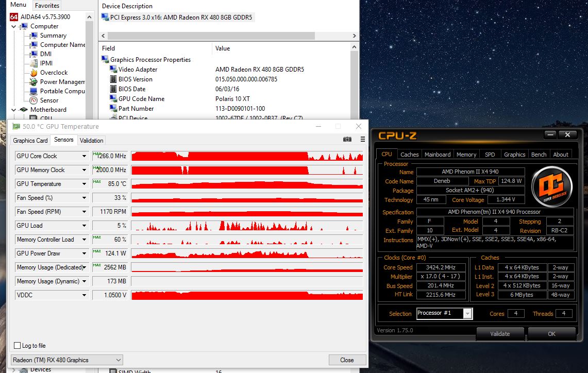The height and width of the screenshot is (373, 588).
Task: Open the Radeon RX 480 Graphics device selector
Action: point(67,360)
